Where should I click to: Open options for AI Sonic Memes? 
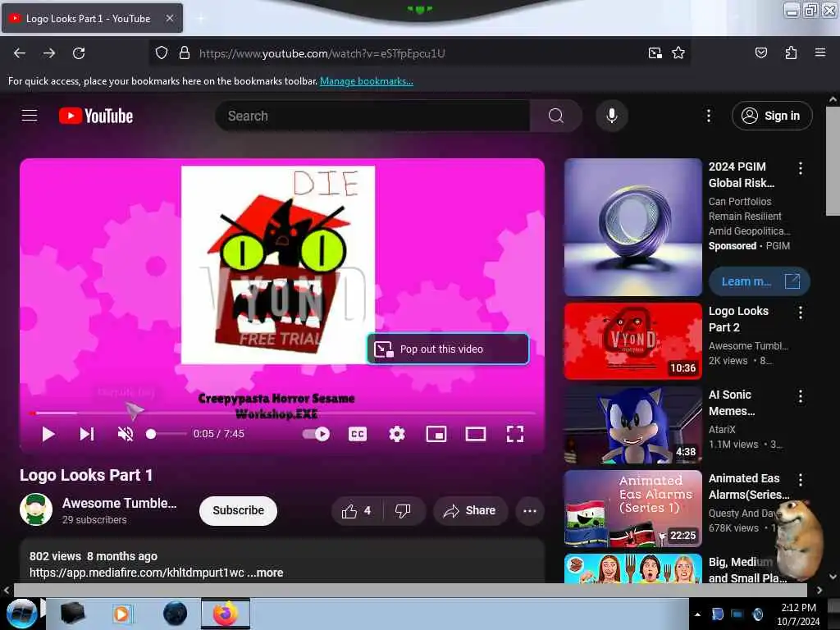801,396
